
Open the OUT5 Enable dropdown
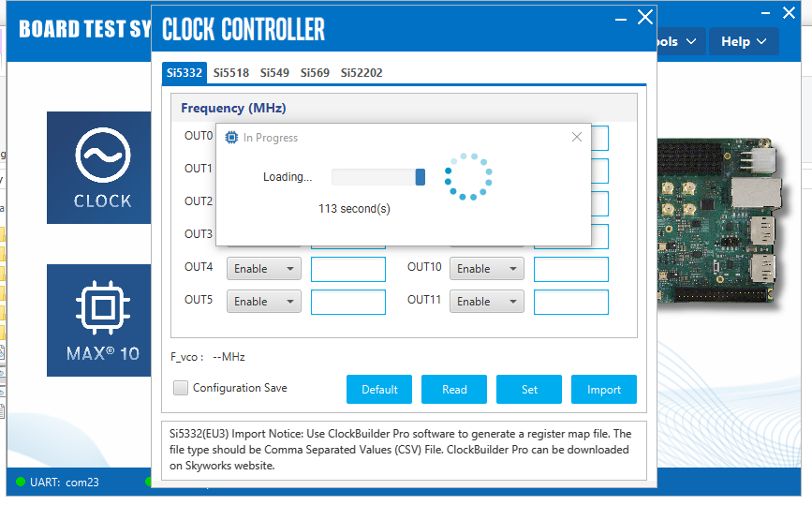[x=264, y=302]
